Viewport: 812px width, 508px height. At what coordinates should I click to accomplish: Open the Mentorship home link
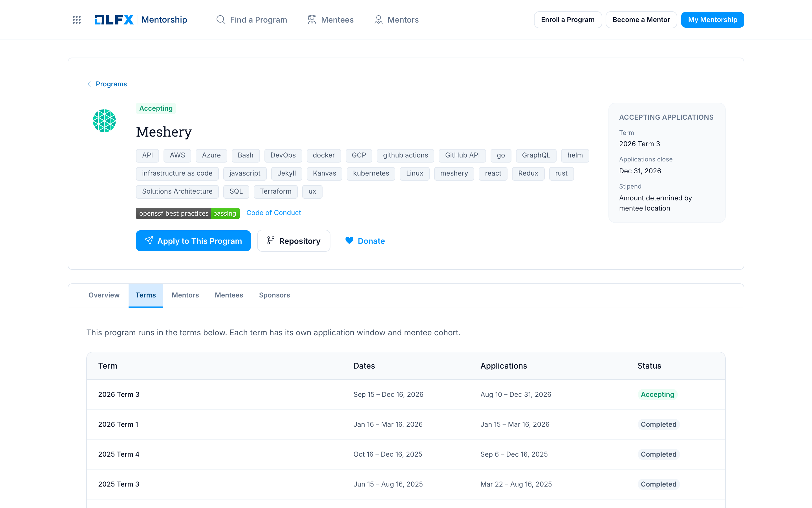click(164, 20)
